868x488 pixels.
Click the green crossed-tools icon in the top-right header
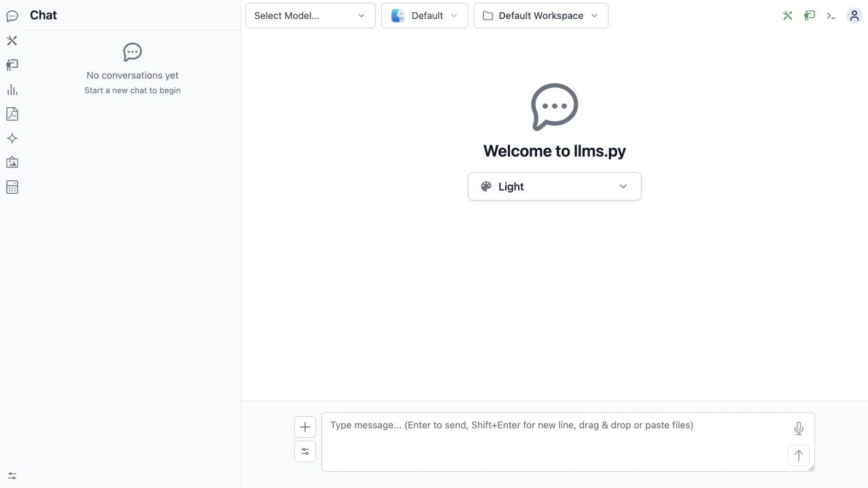coord(788,16)
